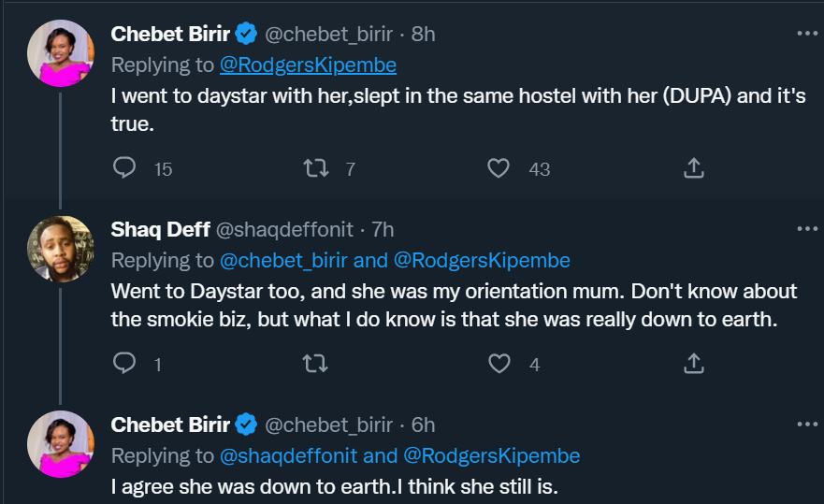Open more options on last Chebet Birir tweet
824x504 pixels.
pyautogui.click(x=806, y=424)
